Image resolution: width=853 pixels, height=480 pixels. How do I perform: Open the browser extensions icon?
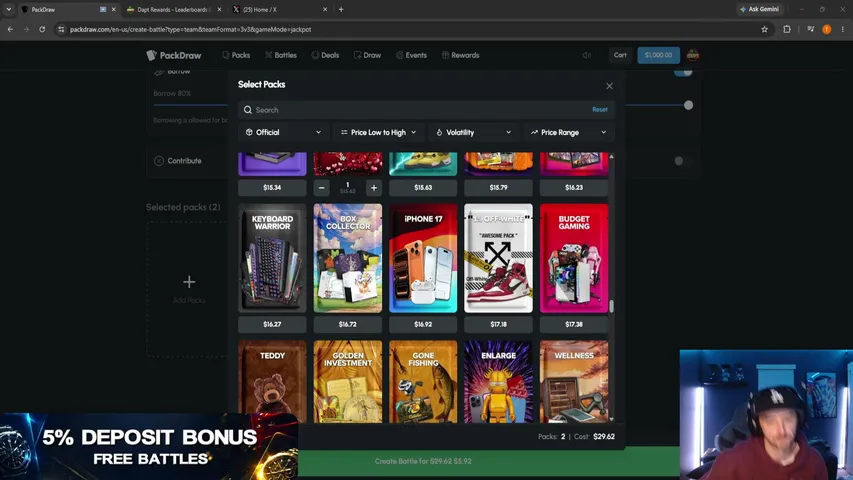click(x=787, y=29)
